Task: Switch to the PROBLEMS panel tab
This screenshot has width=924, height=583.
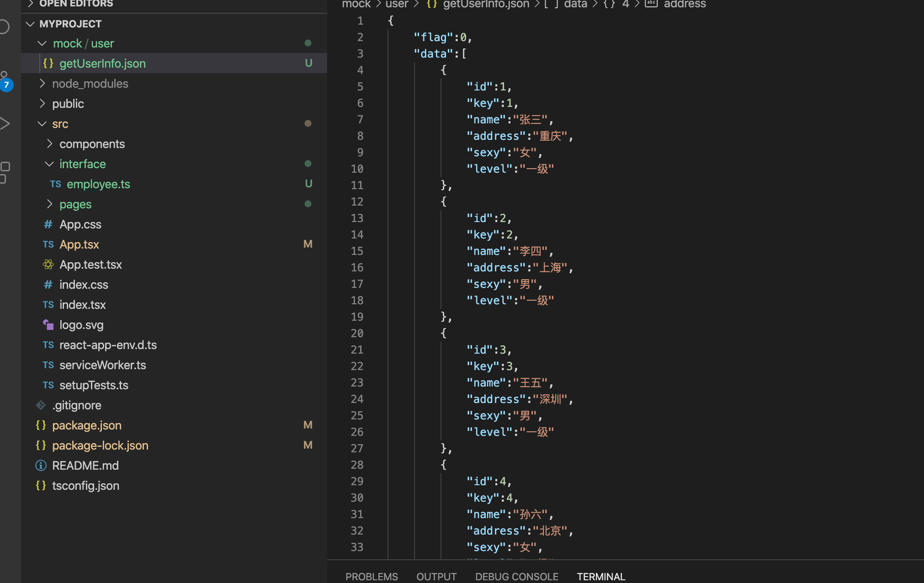Action: [372, 577]
